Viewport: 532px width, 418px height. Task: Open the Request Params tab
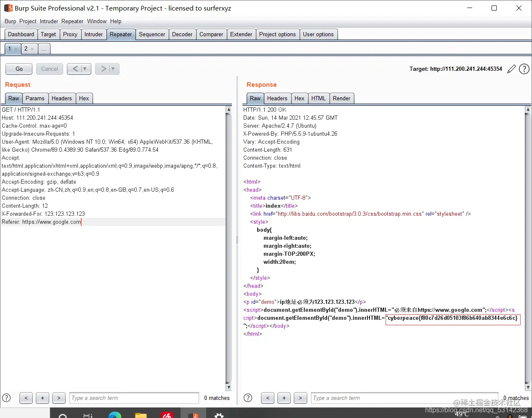coord(35,99)
